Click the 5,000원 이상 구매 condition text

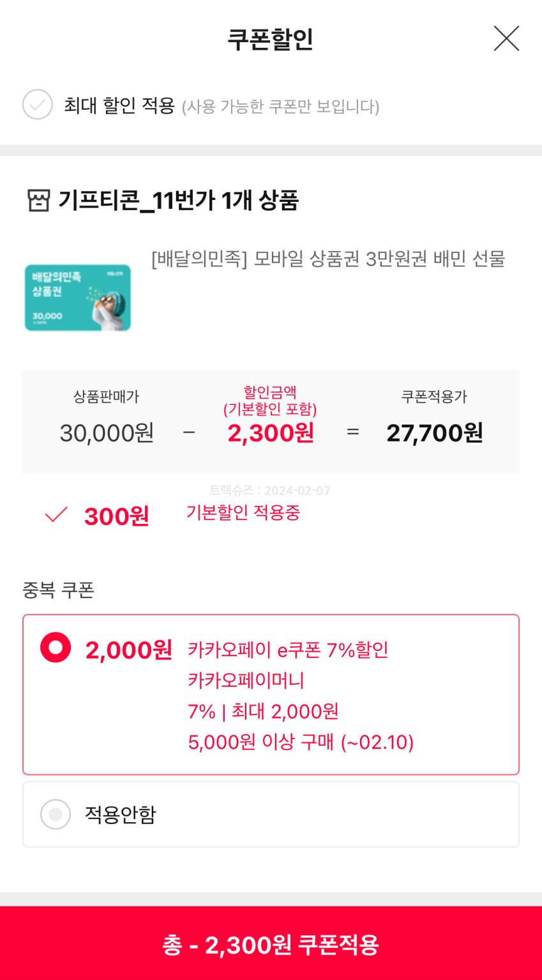coord(301,742)
